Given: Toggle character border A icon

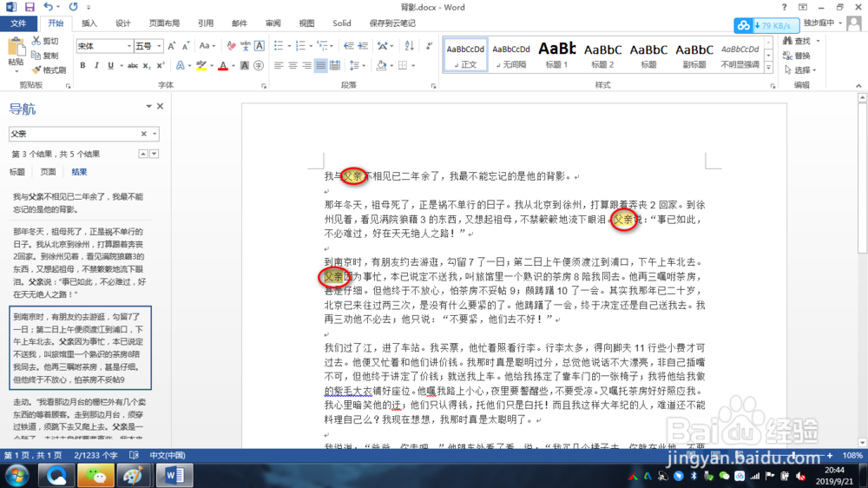Looking at the screenshot, I should pos(259,46).
